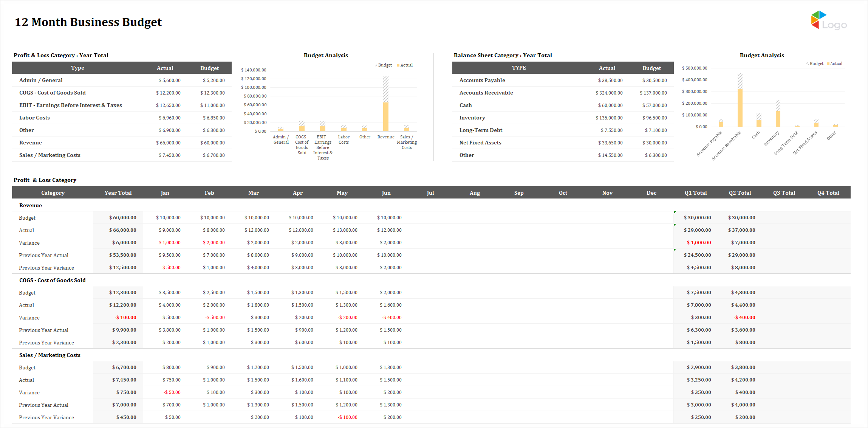Click the Actual legend marker in right chart

tap(828, 64)
